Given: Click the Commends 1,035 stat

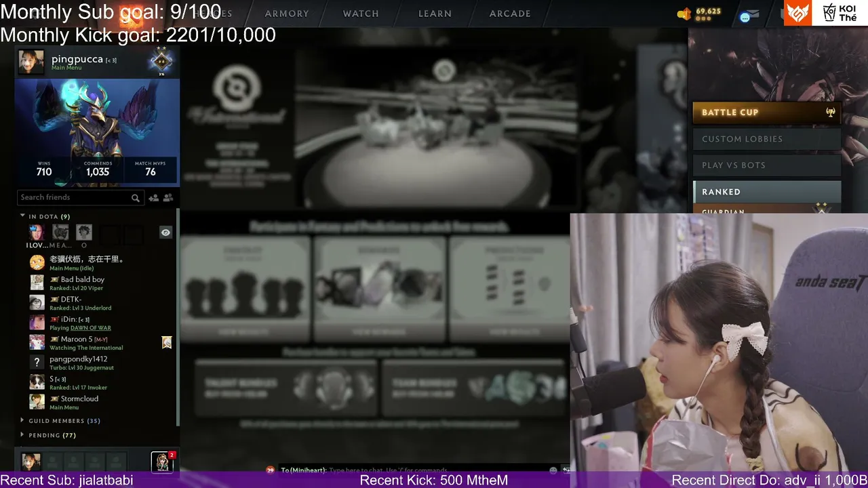Looking at the screenshot, I should coord(98,169).
